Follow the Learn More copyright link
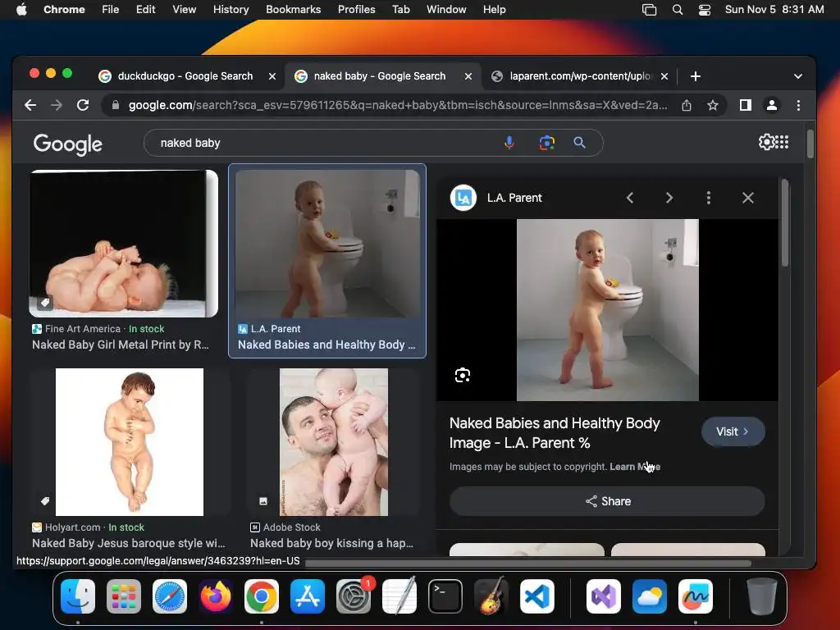 click(635, 467)
